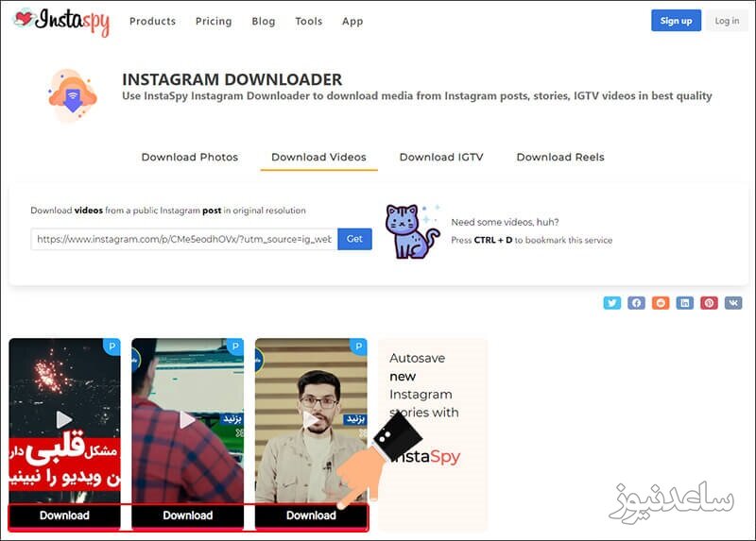Share on VK icon
The image size is (756, 541).
click(733, 302)
